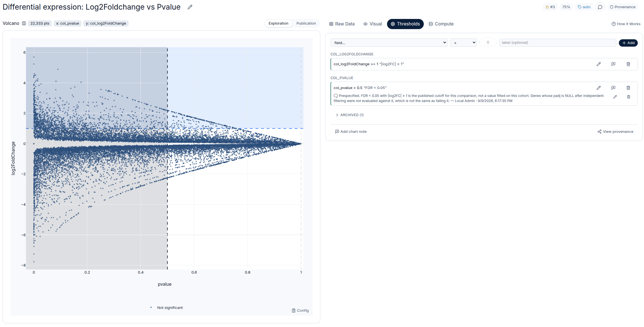Click the COL_PVALUE group heading
The height and width of the screenshot is (327, 644).
click(342, 78)
